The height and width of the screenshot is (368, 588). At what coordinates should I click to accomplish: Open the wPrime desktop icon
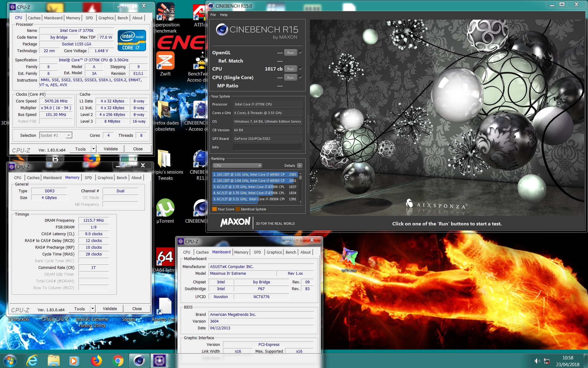(349, 260)
